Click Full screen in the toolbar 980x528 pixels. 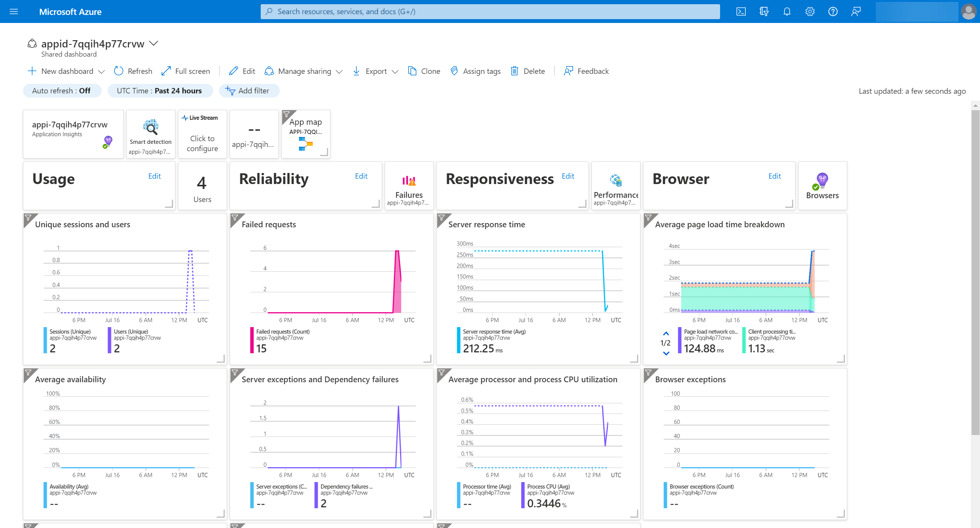click(x=186, y=71)
